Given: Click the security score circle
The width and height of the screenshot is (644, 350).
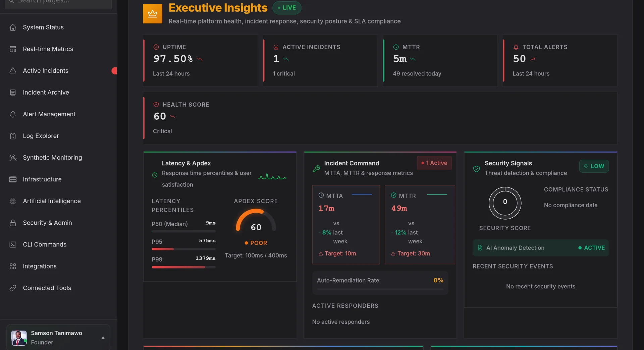Looking at the screenshot, I should [x=505, y=203].
